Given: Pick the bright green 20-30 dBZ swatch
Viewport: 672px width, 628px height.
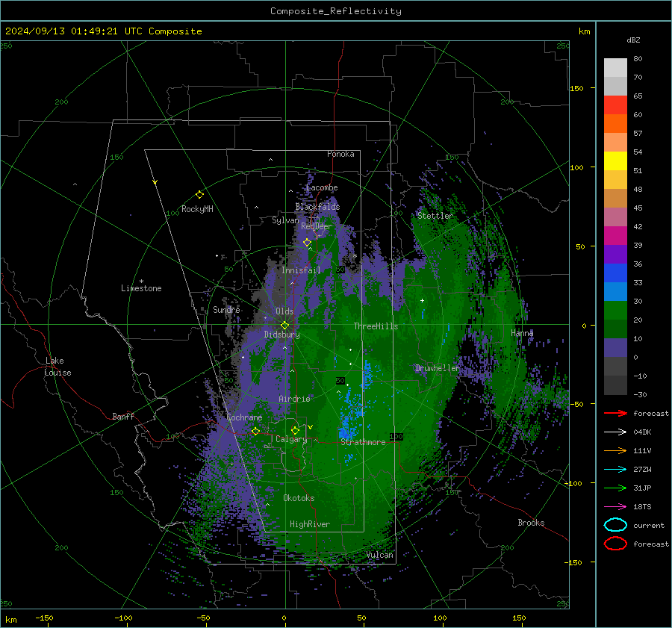Looking at the screenshot, I should tap(615, 311).
